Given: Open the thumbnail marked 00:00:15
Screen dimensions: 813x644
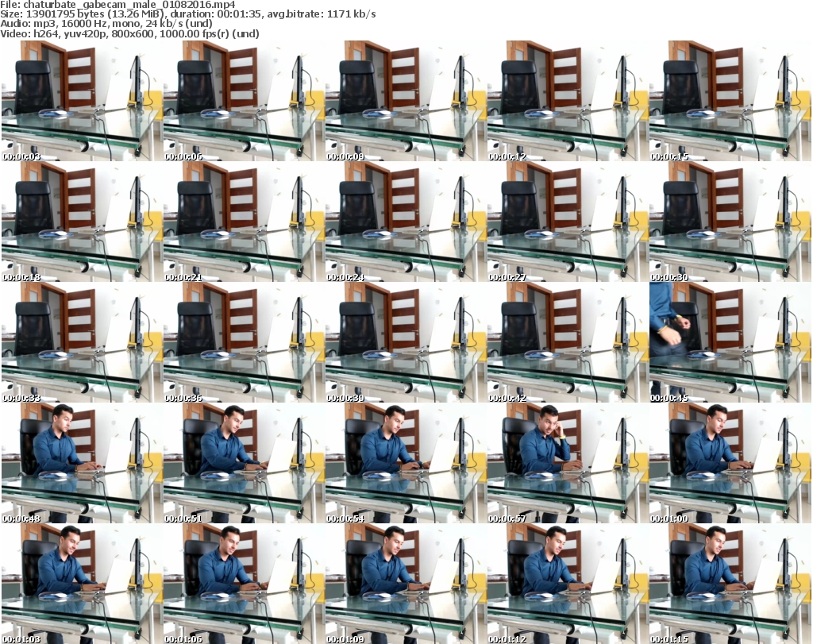Looking at the screenshot, I should pos(730,101).
